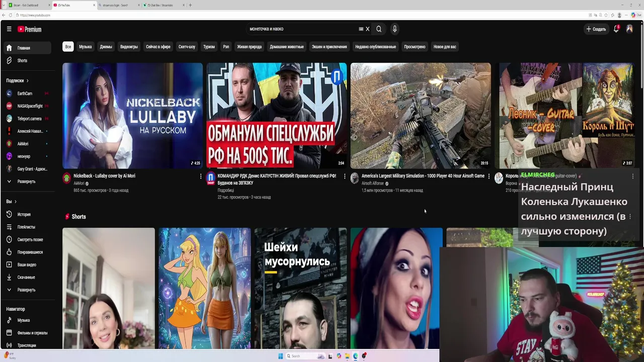This screenshot has height=362, width=644.
Task: Select the Видеоигры filter chip
Action: pos(129,47)
